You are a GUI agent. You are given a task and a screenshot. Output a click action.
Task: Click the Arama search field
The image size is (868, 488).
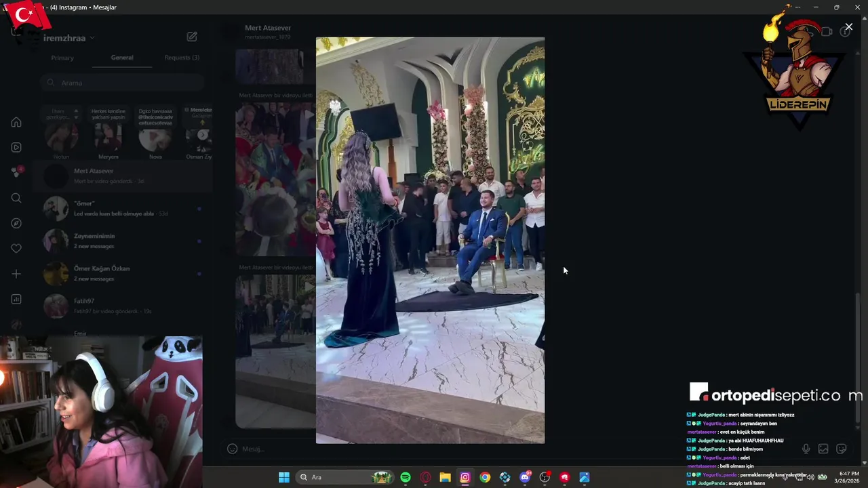pos(122,83)
